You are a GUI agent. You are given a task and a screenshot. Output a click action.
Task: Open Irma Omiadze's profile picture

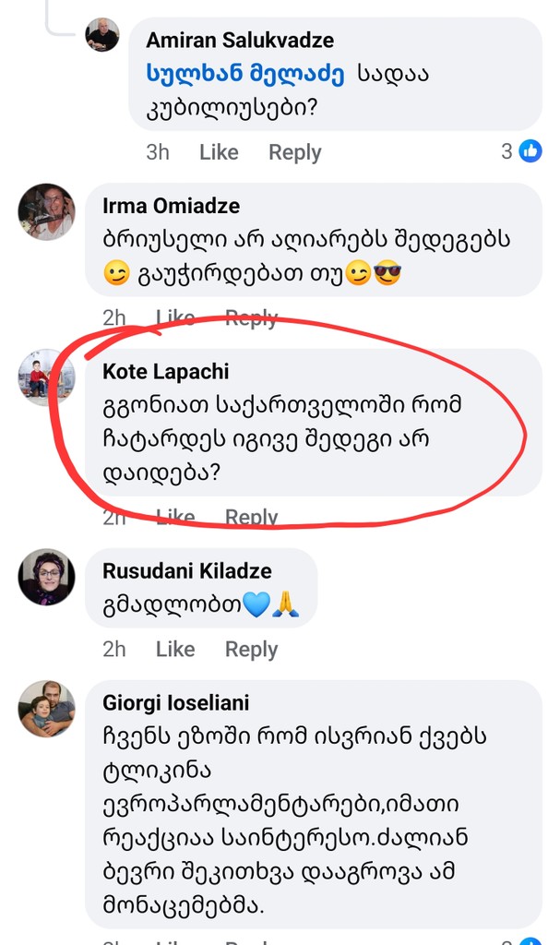[46, 211]
